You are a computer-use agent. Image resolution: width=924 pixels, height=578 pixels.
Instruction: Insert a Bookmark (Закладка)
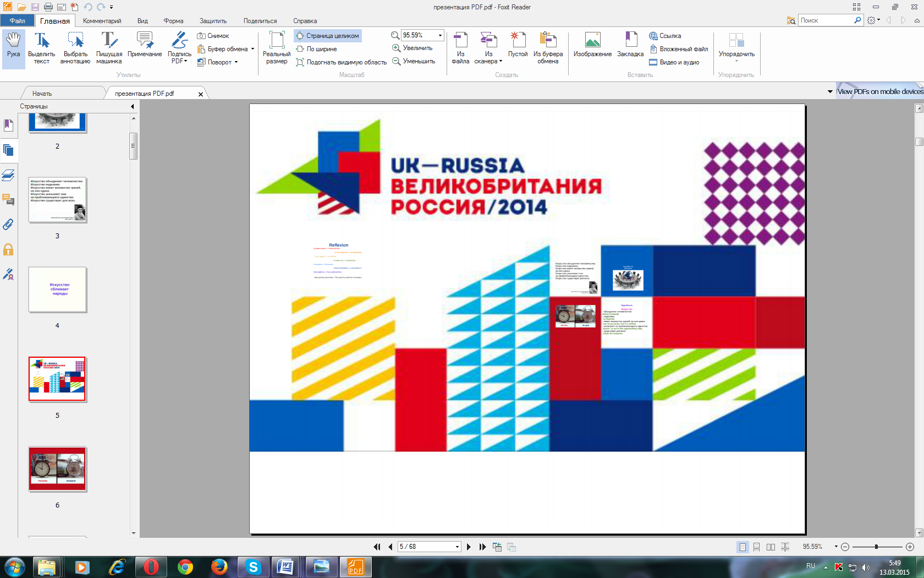(x=630, y=45)
